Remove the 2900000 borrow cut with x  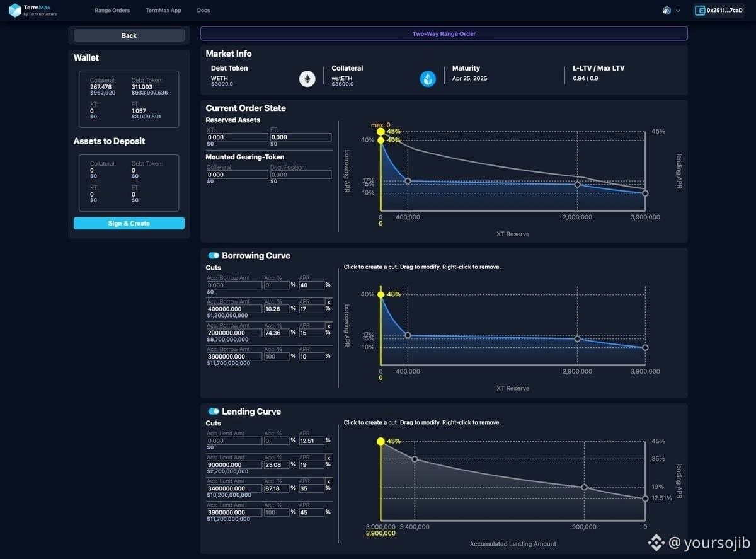click(x=328, y=326)
